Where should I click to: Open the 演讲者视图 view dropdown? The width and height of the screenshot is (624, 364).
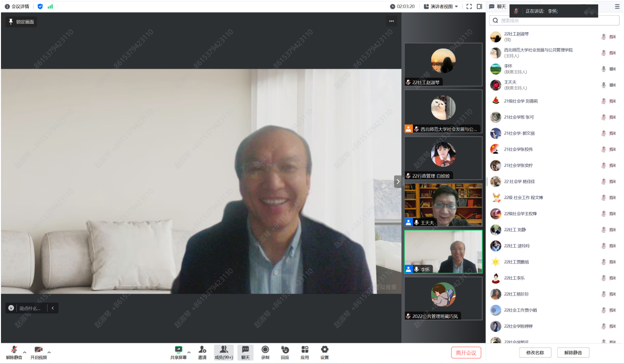tap(441, 6)
